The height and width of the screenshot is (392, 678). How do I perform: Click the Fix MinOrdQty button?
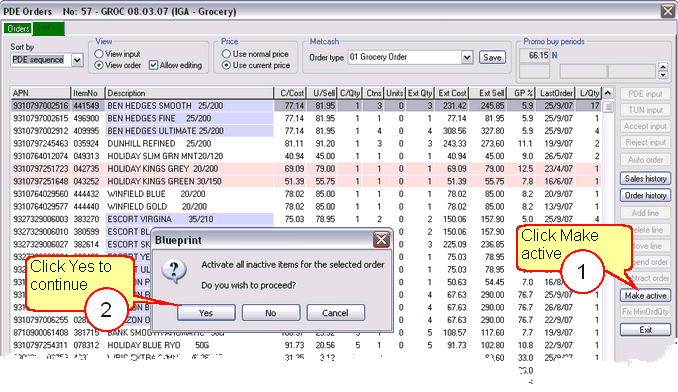(646, 312)
